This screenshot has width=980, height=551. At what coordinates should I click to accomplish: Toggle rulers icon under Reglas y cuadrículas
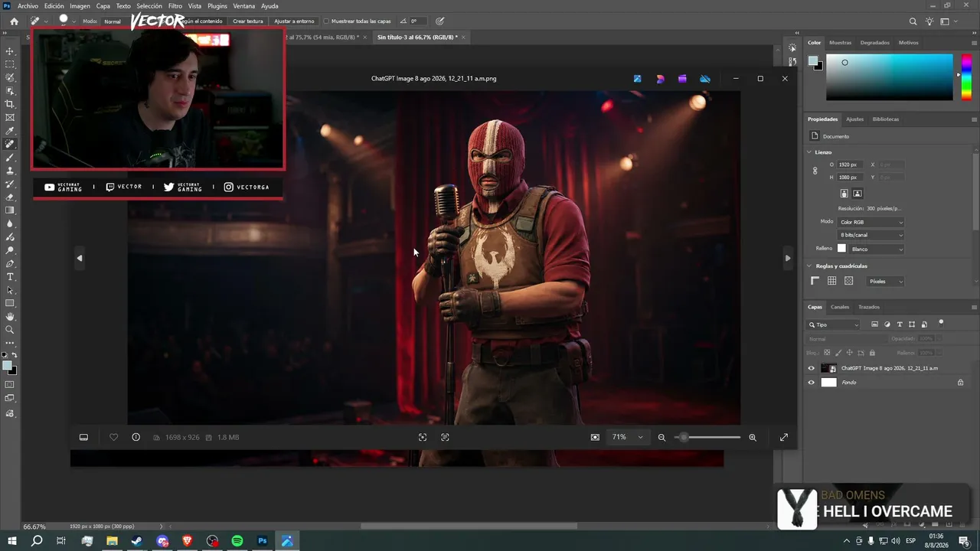pyautogui.click(x=815, y=281)
